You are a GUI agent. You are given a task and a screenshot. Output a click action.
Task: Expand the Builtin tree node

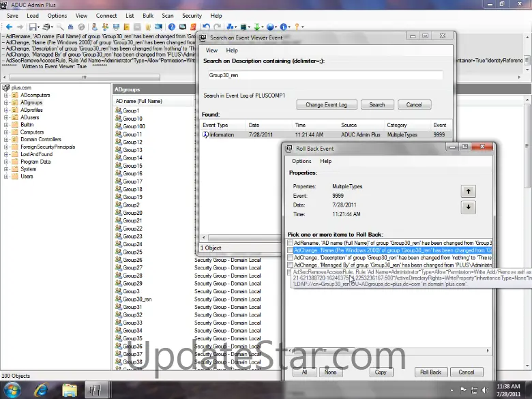[5, 125]
